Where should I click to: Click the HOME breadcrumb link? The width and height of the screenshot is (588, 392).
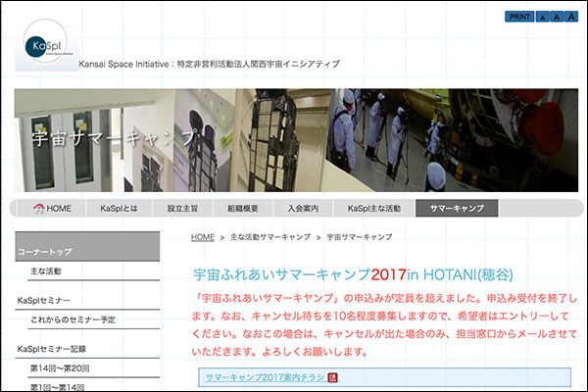click(x=203, y=237)
